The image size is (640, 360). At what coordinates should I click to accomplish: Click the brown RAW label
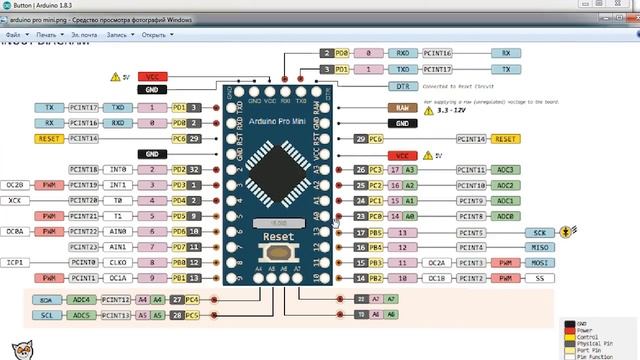pos(402,108)
